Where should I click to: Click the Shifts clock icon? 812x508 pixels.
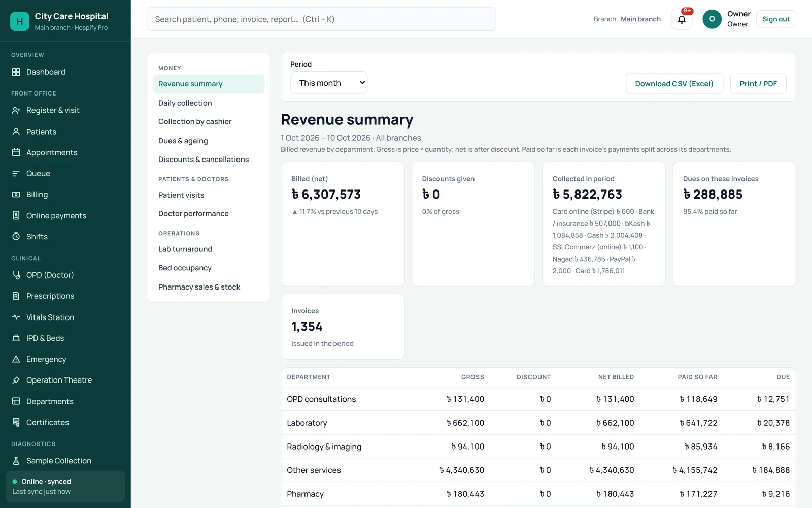click(x=16, y=237)
